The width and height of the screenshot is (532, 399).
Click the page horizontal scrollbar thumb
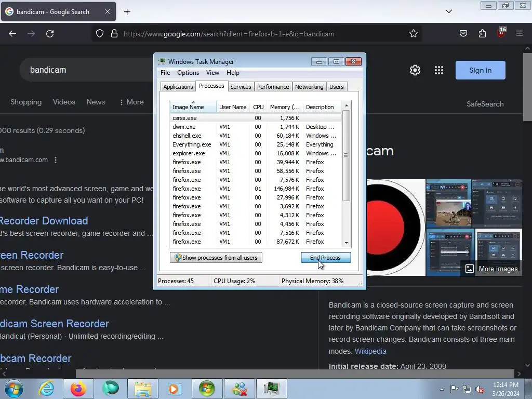click(x=295, y=374)
